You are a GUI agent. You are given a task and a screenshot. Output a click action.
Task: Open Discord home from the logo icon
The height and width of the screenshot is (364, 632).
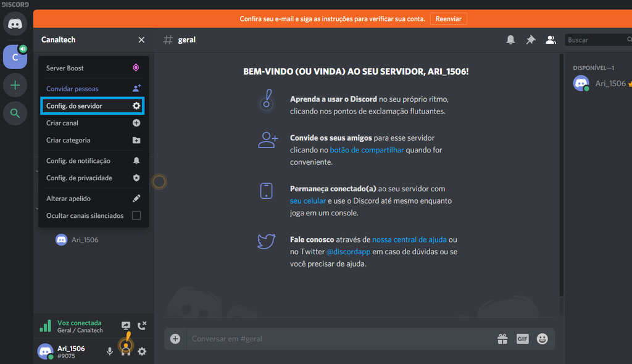coord(15,24)
